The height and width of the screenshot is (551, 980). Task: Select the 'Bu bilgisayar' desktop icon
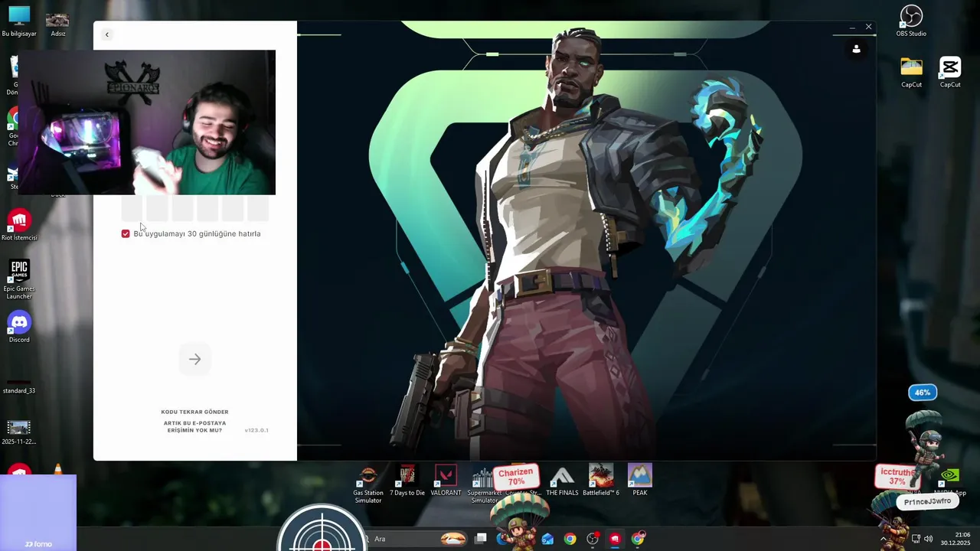click(x=19, y=21)
